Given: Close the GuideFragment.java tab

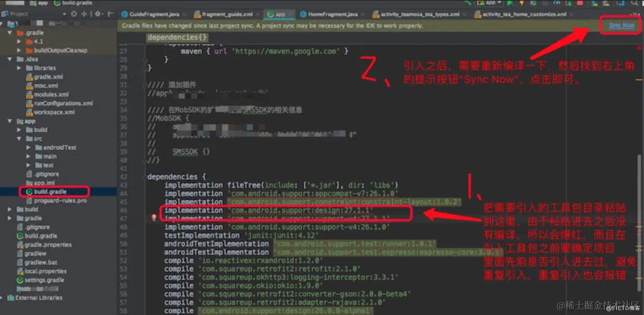Looking at the screenshot, I should coord(184,14).
